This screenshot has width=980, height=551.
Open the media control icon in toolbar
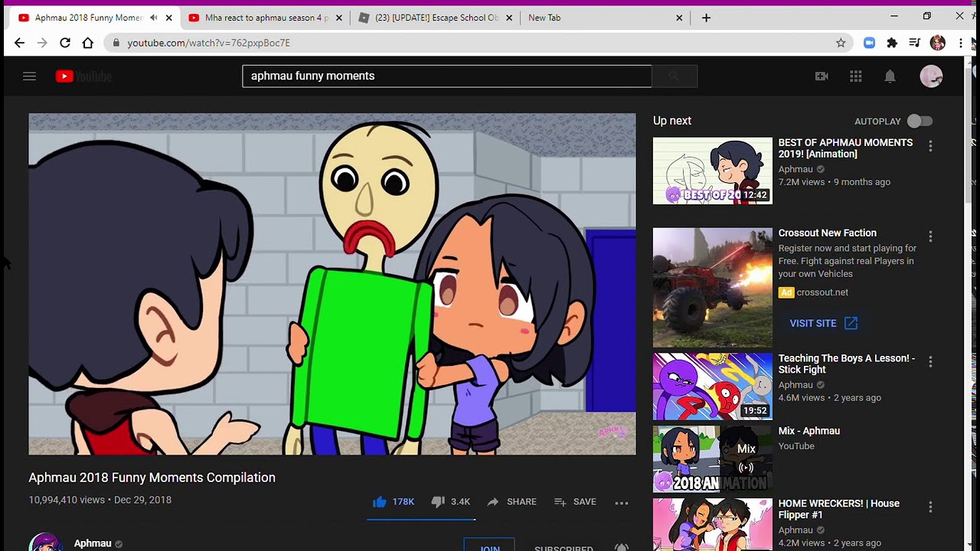[x=914, y=43]
